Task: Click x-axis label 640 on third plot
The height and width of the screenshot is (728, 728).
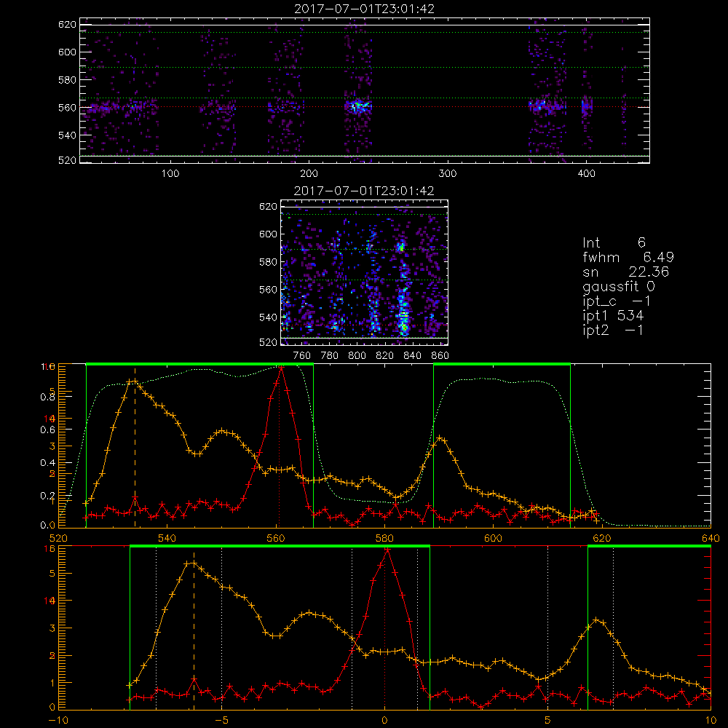Action: point(711,539)
